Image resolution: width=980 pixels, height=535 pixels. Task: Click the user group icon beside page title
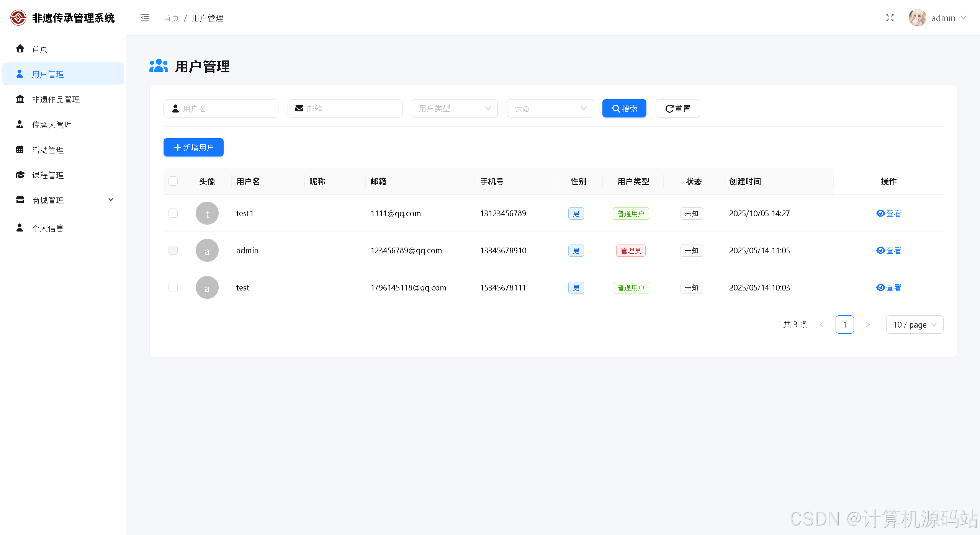click(x=159, y=66)
